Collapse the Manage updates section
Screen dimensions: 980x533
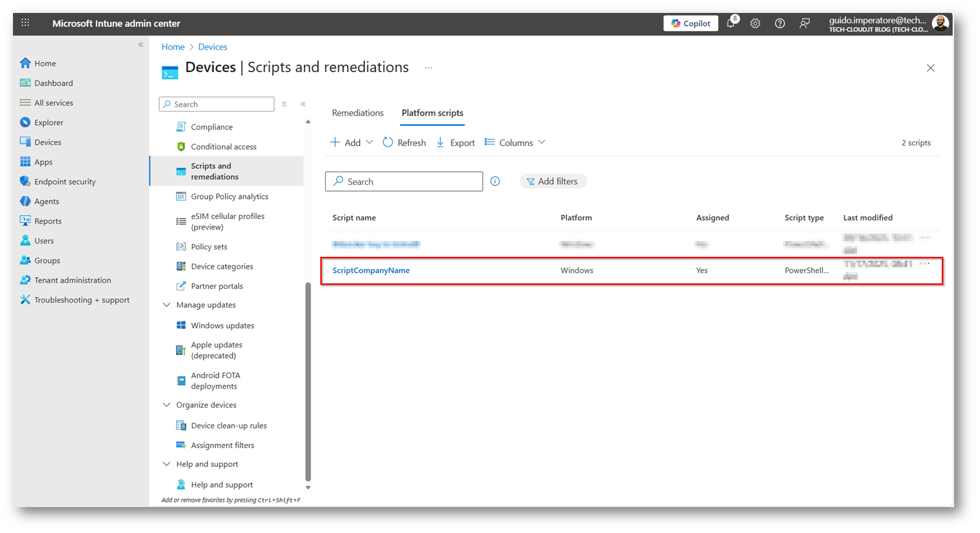tap(167, 305)
